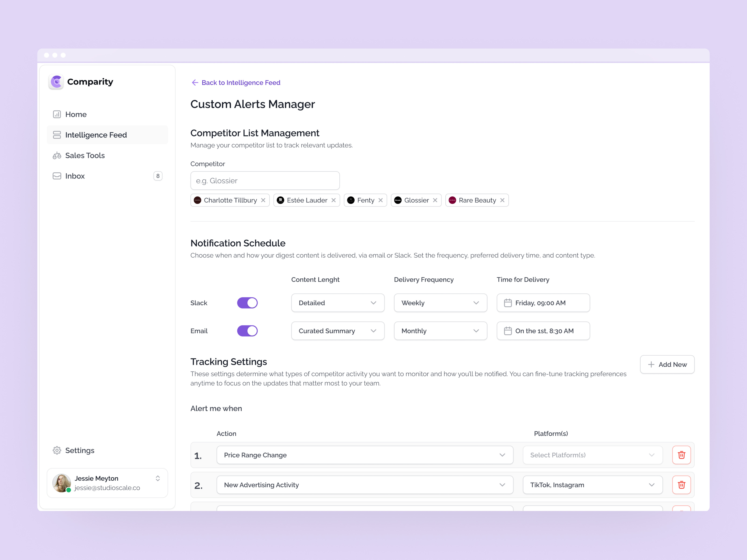Delete the New Advertising Activity alert
The image size is (747, 560).
tap(681, 485)
